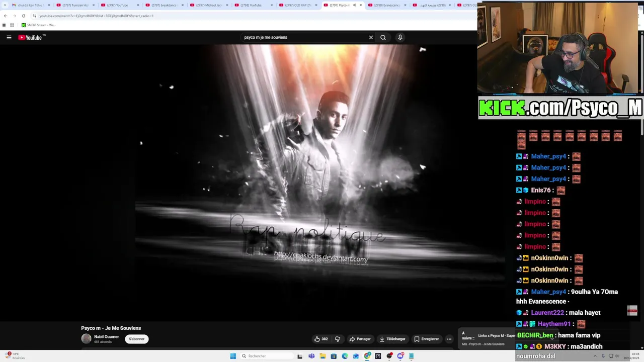Open File Explorer from the taskbar
The image size is (644, 362).
tap(323, 356)
